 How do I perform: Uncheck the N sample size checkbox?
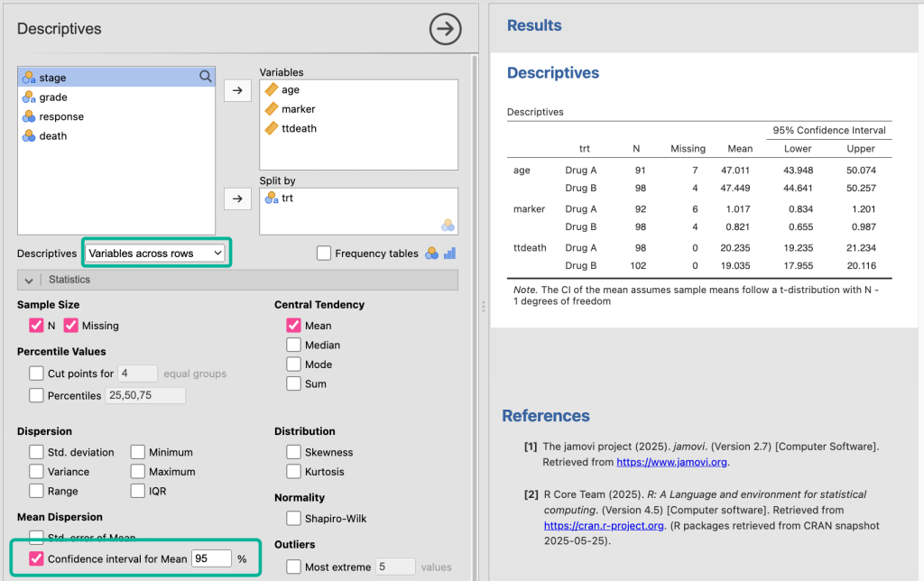36,326
